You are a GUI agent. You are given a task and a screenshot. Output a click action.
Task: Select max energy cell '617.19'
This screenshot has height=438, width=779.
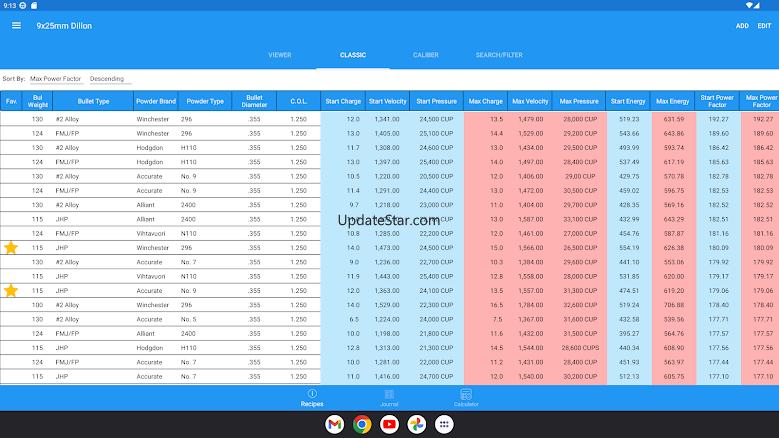coord(674,162)
